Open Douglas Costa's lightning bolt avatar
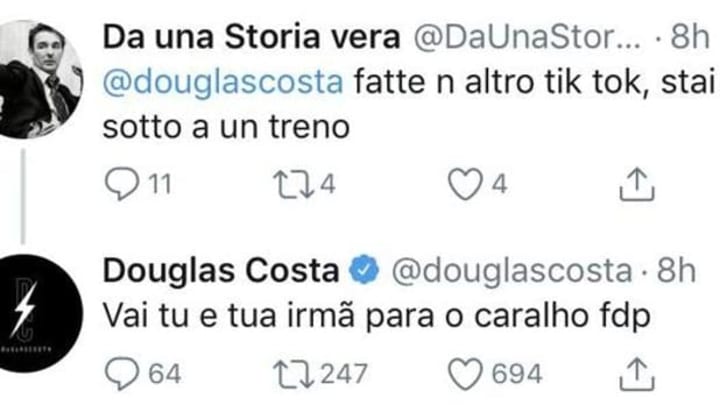 pos(38,314)
